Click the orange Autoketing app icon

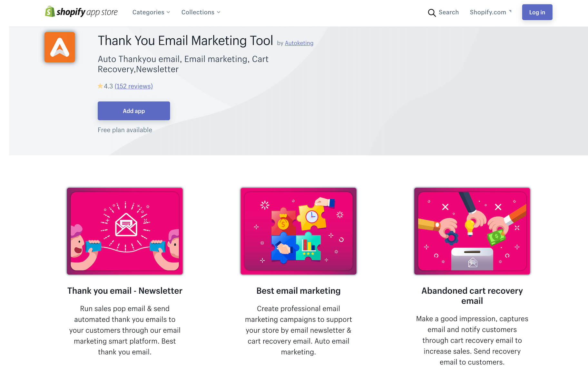pyautogui.click(x=60, y=47)
